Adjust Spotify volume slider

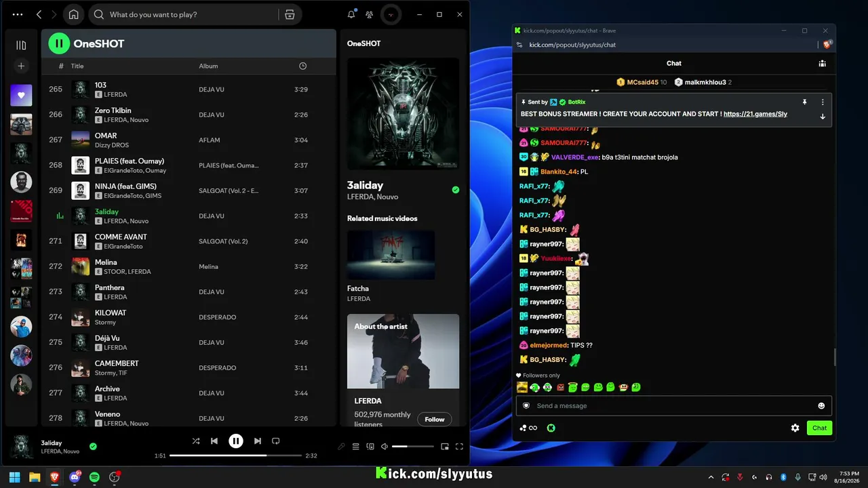click(413, 447)
